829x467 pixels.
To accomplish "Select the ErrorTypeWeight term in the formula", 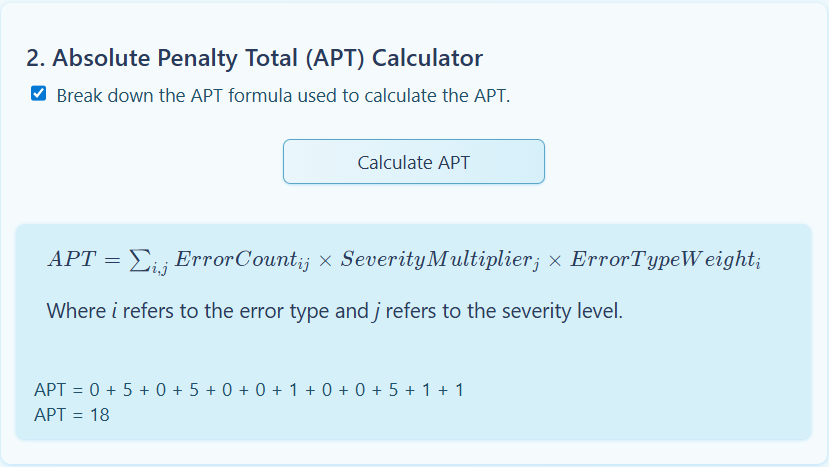I will point(665,260).
